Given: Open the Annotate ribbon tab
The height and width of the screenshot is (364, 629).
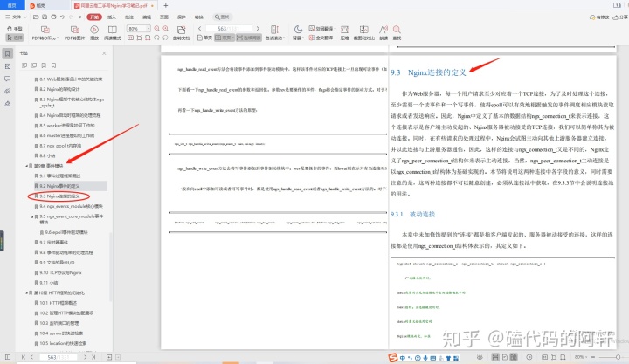Looking at the screenshot, I should [x=128, y=17].
